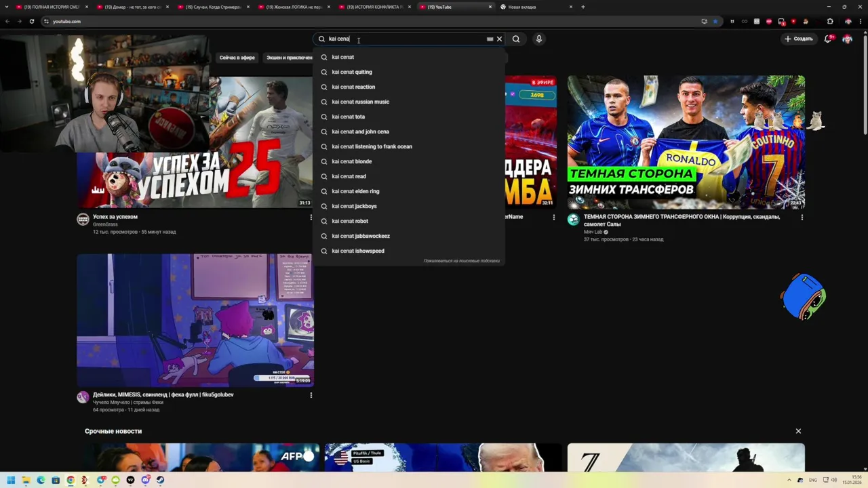Click the Создать button
Image resolution: width=868 pixels, height=488 pixels.
click(798, 39)
